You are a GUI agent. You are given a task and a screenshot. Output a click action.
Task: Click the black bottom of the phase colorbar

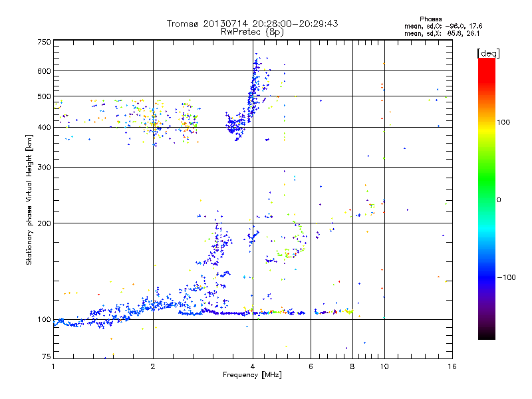487,334
